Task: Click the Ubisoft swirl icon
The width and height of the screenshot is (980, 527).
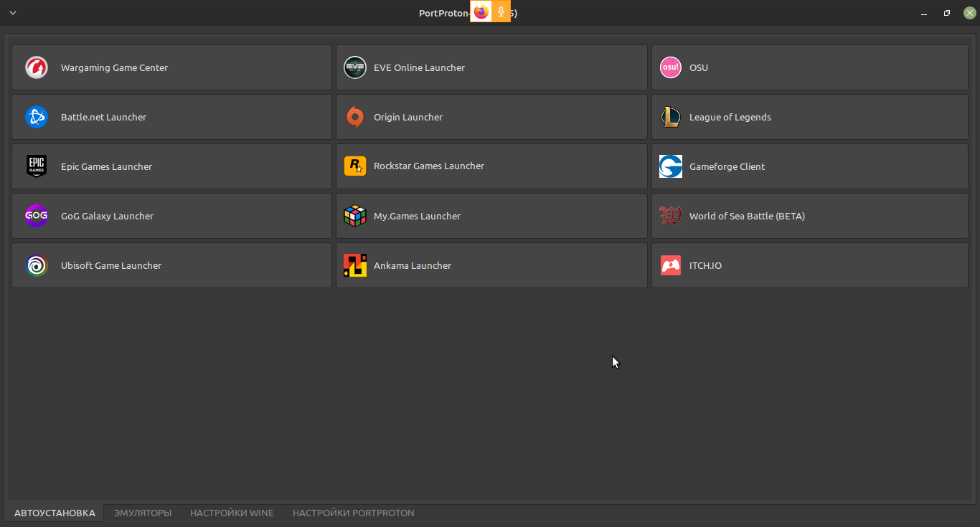Action: (37, 265)
